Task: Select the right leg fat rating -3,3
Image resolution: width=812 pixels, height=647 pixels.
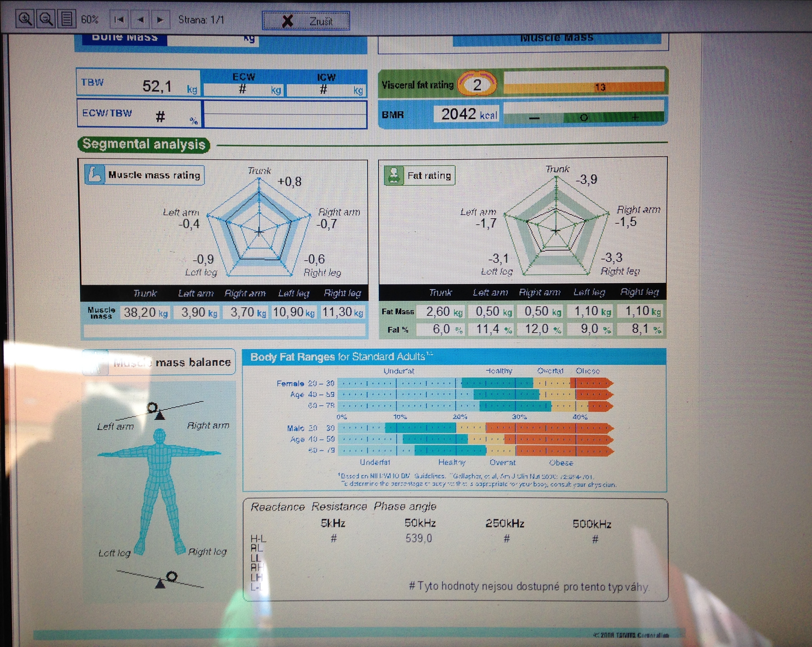Action: (x=612, y=258)
